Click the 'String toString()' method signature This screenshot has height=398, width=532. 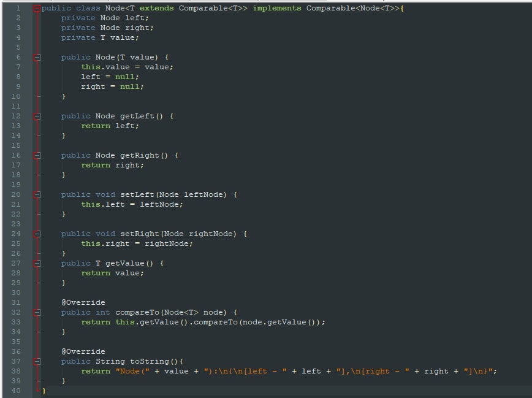coord(137,362)
